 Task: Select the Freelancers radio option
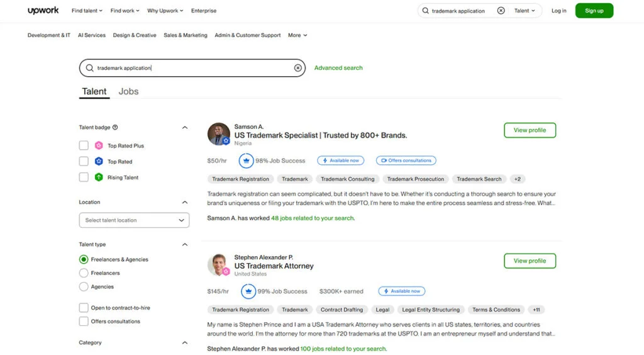[x=84, y=273]
